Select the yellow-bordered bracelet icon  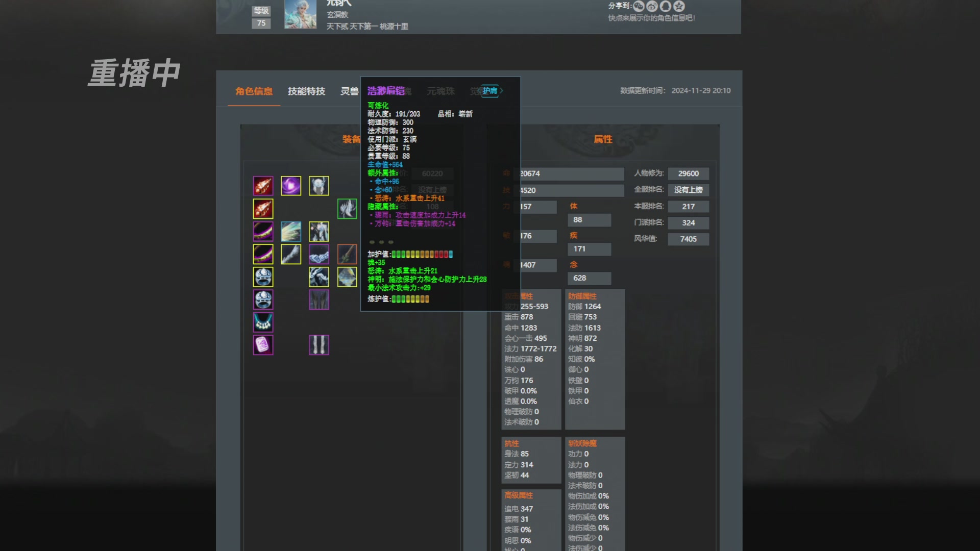tap(263, 254)
